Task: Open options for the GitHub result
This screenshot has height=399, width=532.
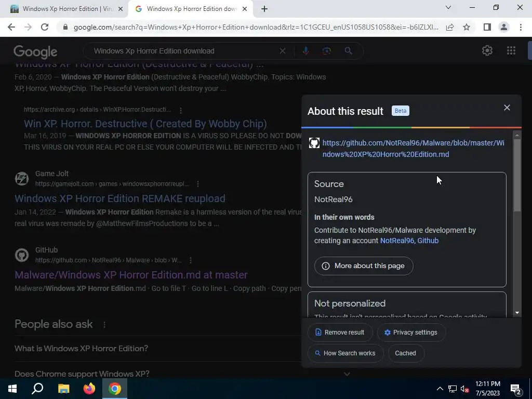Action: point(191,260)
